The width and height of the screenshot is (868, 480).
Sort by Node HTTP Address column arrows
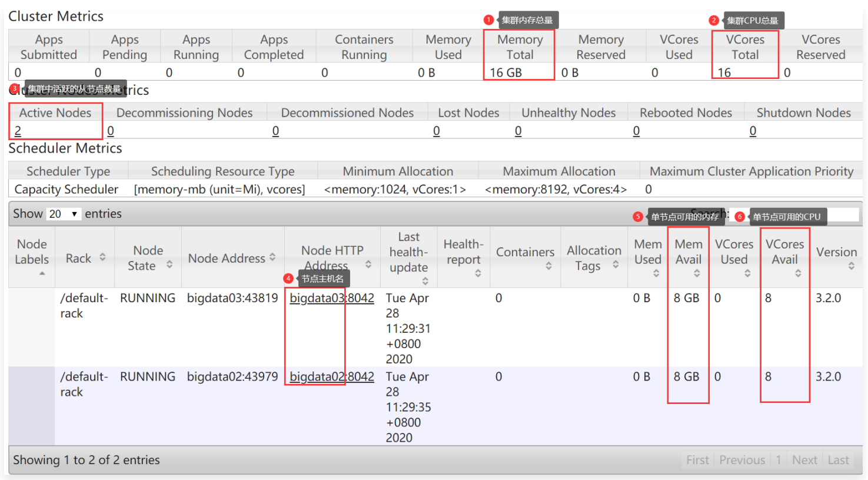368,264
